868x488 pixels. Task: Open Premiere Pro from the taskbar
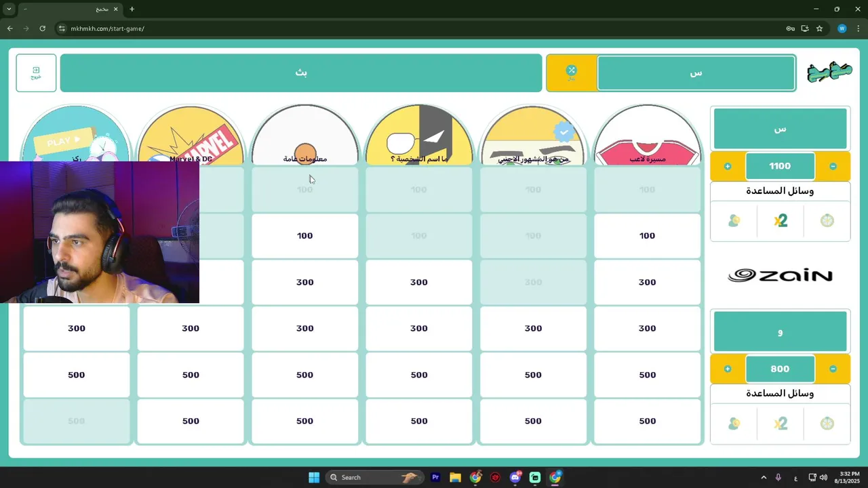coord(435,477)
